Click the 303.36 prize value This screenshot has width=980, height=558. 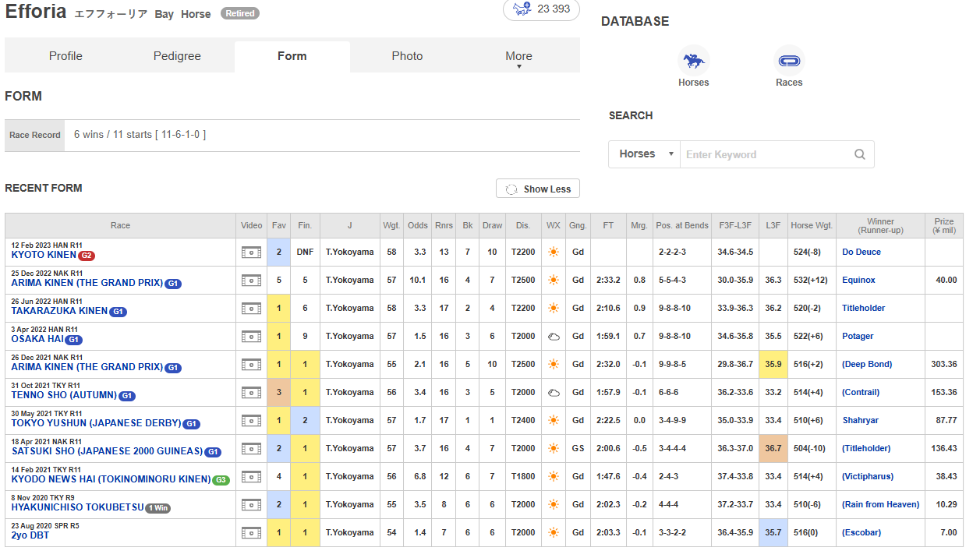(943, 365)
